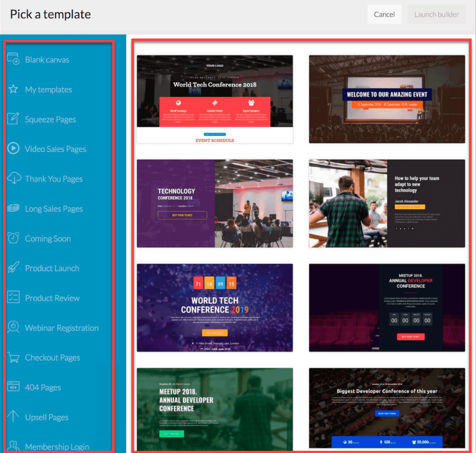Pick the How to help your team template
The height and width of the screenshot is (453, 476).
[387, 204]
